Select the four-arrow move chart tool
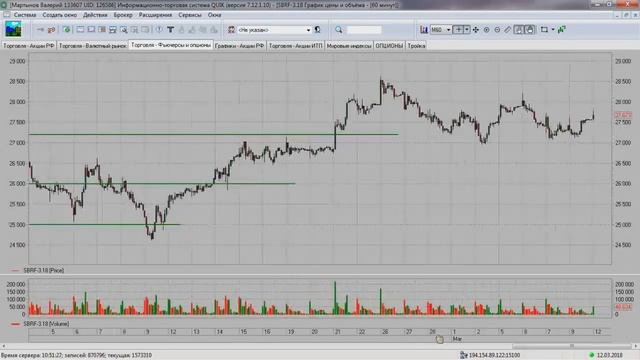Screen dimensions: 640x360 [x=476, y=30]
